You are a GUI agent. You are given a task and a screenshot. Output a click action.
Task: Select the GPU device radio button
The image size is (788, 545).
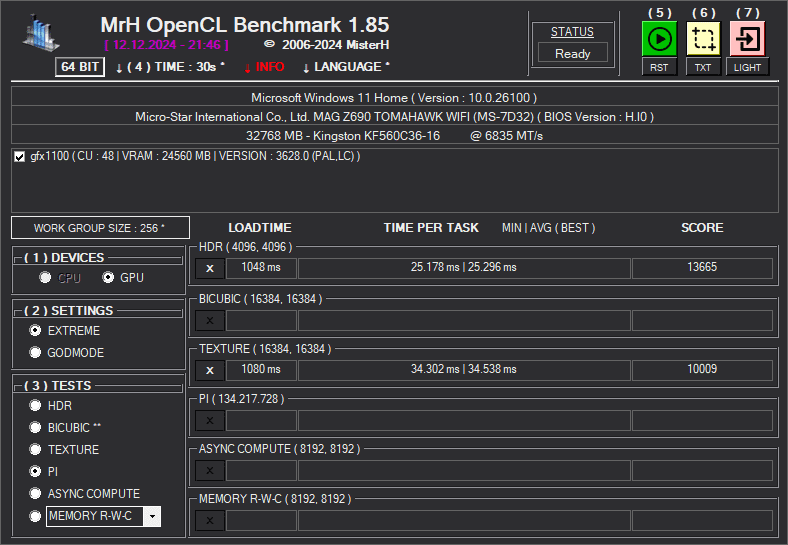[108, 278]
